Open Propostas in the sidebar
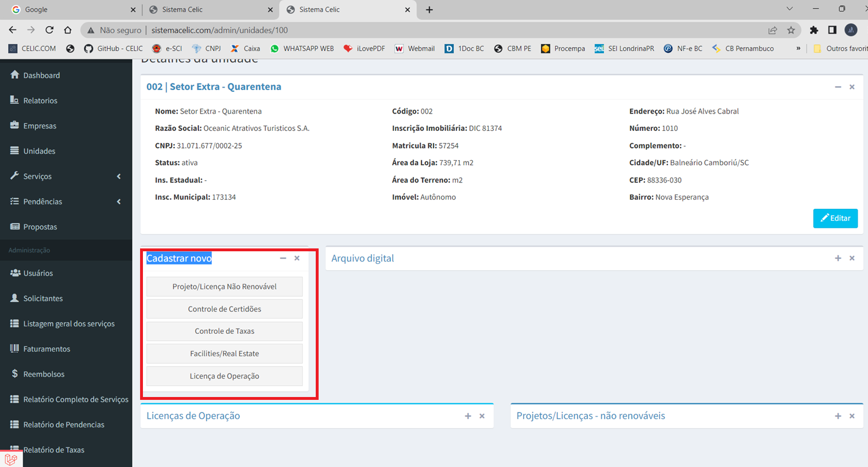The height and width of the screenshot is (467, 868). point(40,227)
